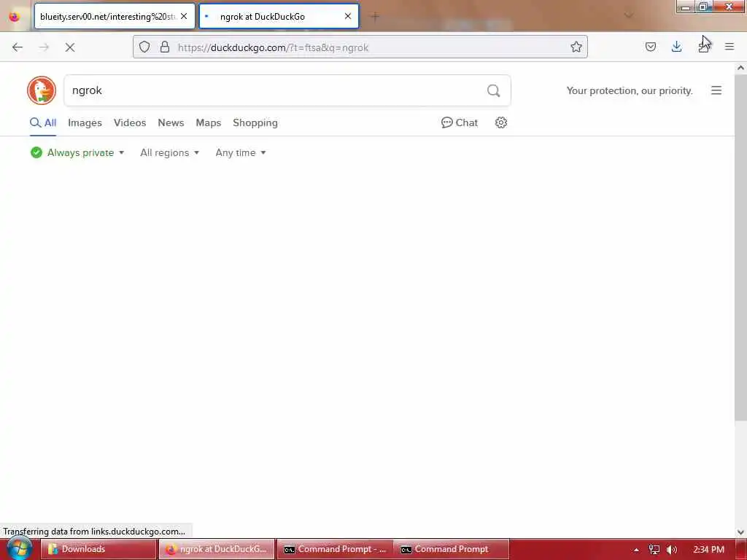
Task: Click the scrollbar down arrow
Action: (x=740, y=532)
